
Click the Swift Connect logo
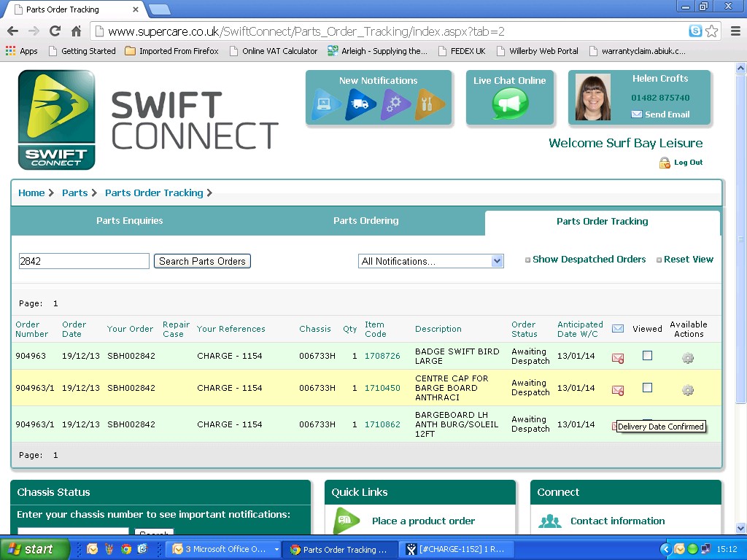pyautogui.click(x=57, y=120)
